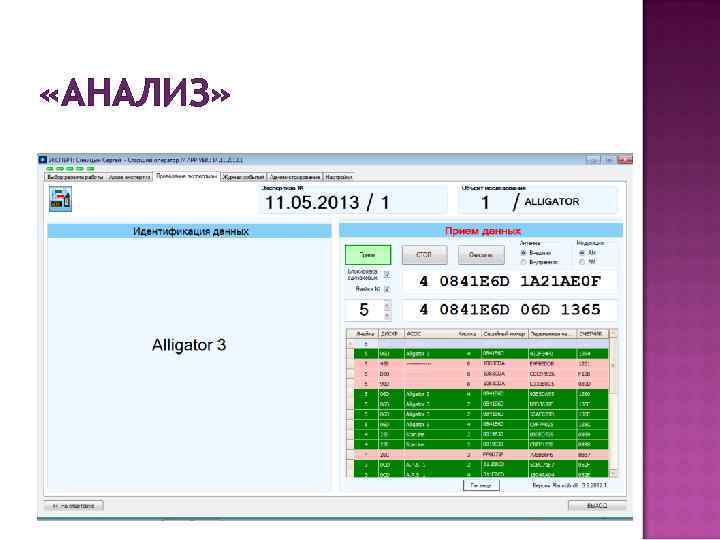720x540 pixels.
Task: Click the code field "4 0841E6D 06D 1365"
Action: point(510,309)
